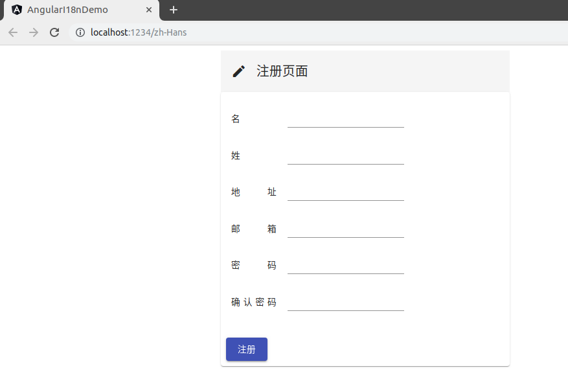Click the forward navigation arrow
This screenshot has height=392, width=568.
coord(33,32)
